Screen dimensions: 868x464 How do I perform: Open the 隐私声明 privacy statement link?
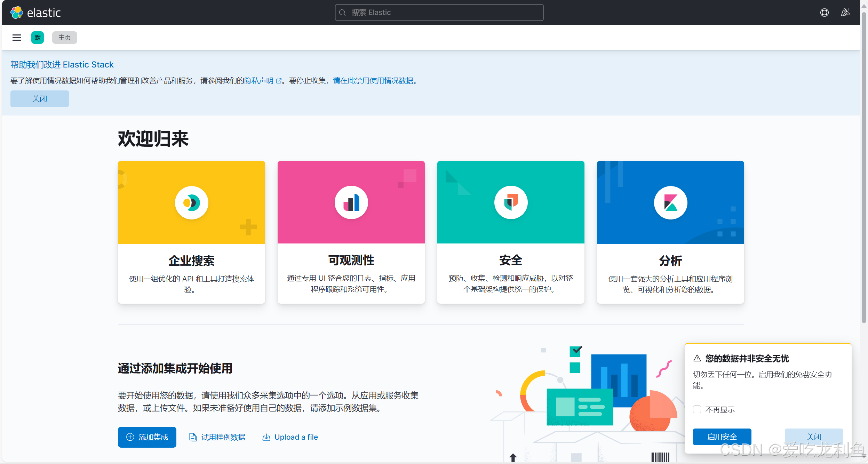259,81
